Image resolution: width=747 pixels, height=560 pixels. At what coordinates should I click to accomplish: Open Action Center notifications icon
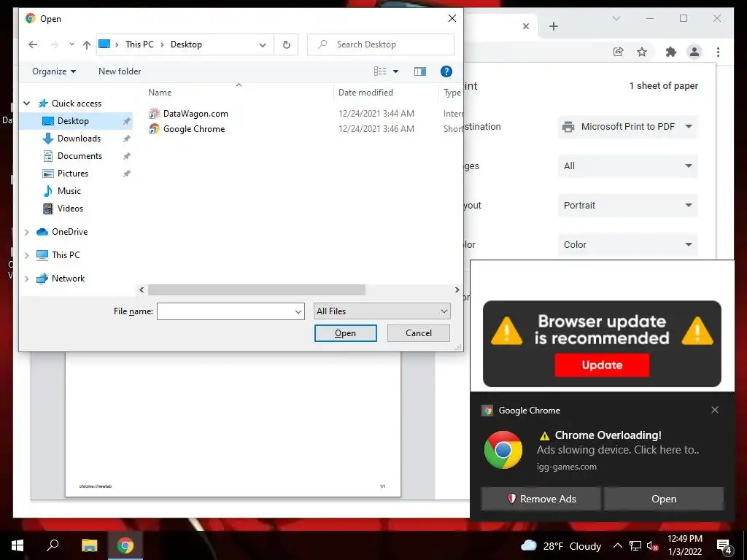pos(724,546)
